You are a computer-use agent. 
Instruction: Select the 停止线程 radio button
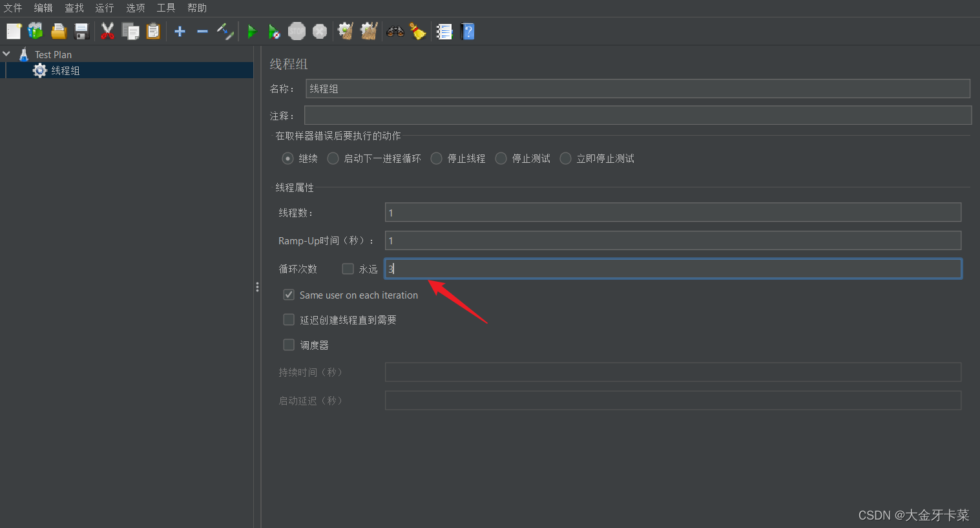pyautogui.click(x=436, y=158)
